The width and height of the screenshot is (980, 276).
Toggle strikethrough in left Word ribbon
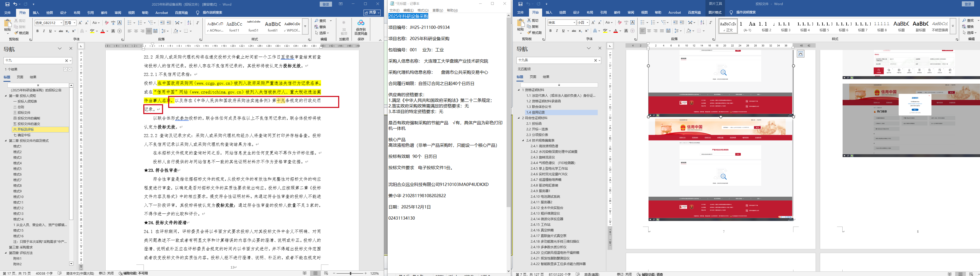(61, 31)
